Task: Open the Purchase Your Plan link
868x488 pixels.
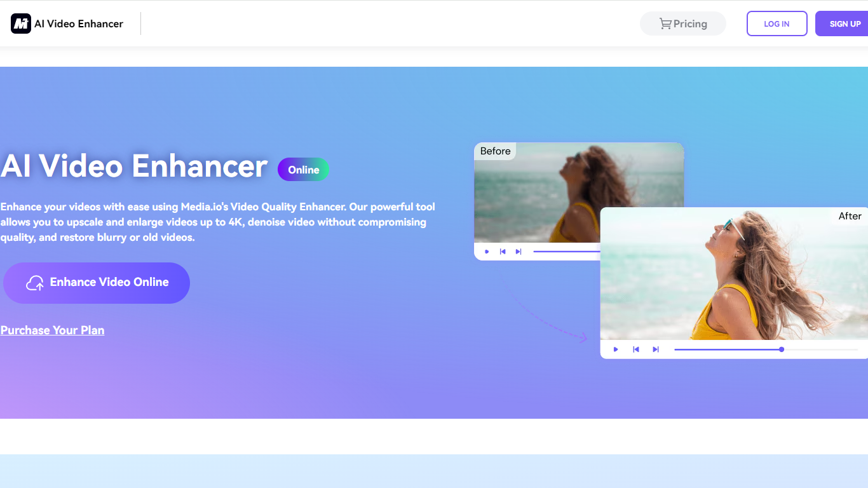Action: [52, 330]
